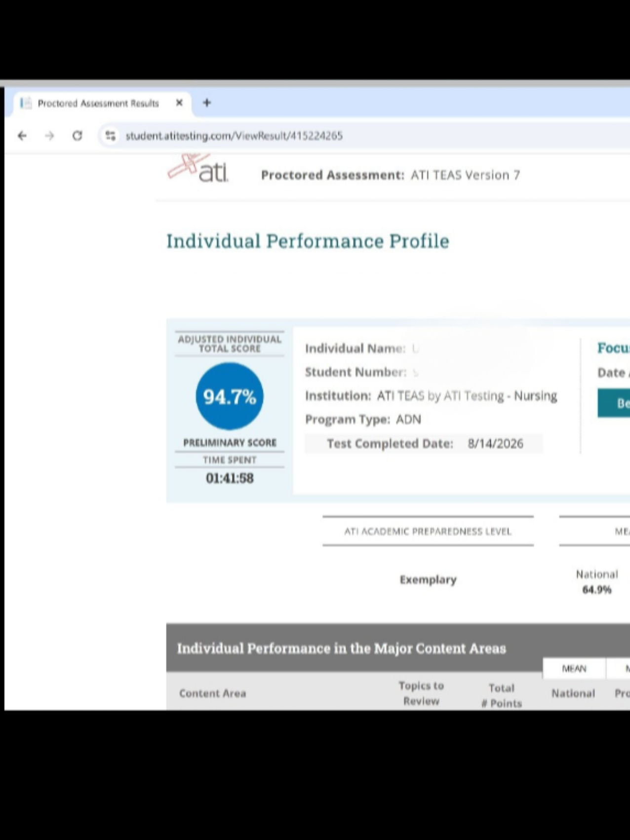Click the Individual Performance Profile heading
630x840 pixels.
click(x=308, y=241)
